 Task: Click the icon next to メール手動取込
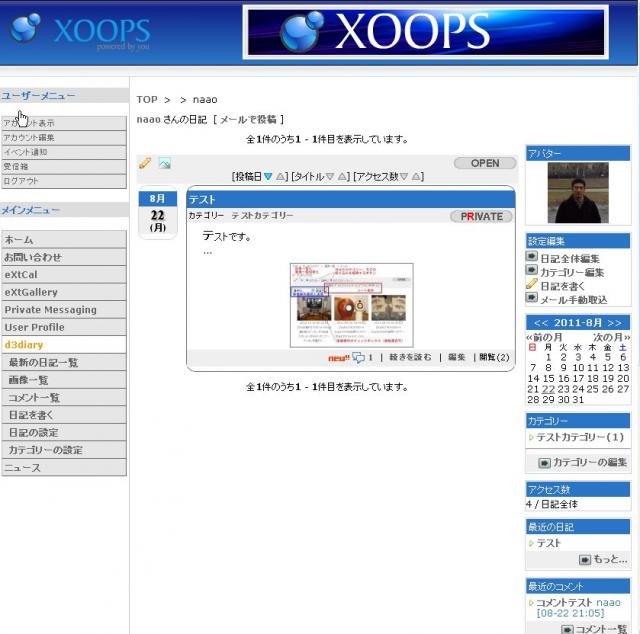(531, 297)
